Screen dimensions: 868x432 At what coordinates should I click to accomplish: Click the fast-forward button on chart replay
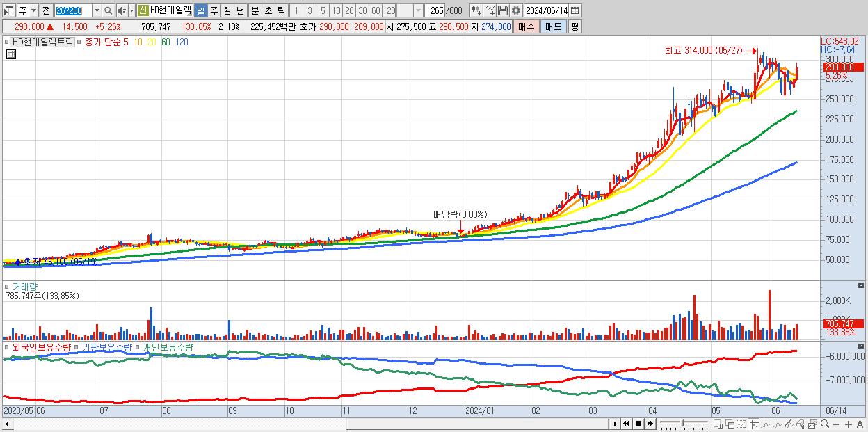(x=650, y=424)
